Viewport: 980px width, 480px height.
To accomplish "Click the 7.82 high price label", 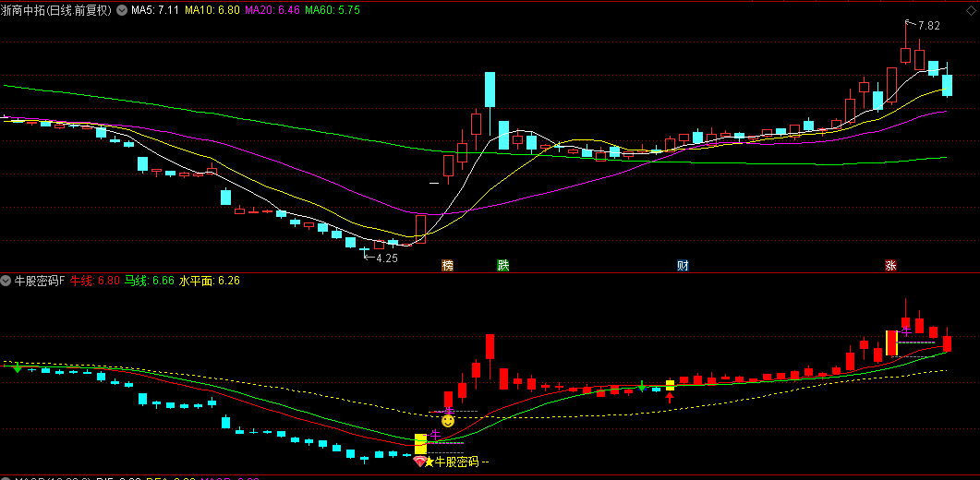I will click(x=929, y=26).
